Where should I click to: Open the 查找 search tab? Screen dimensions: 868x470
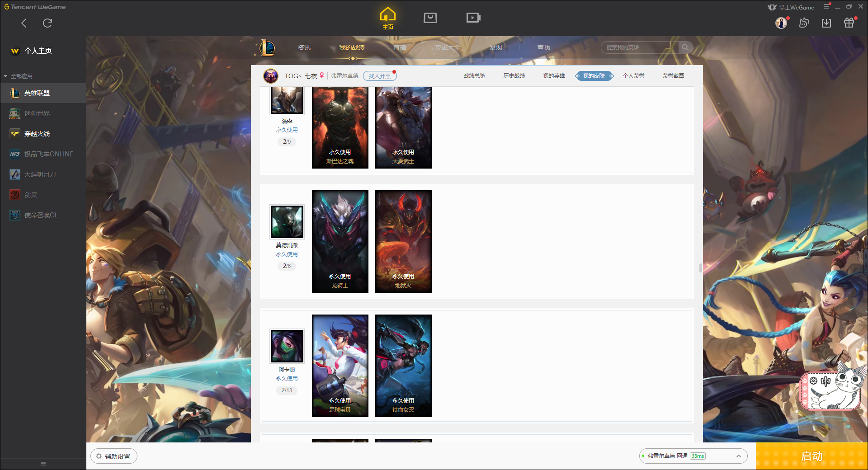coord(543,47)
